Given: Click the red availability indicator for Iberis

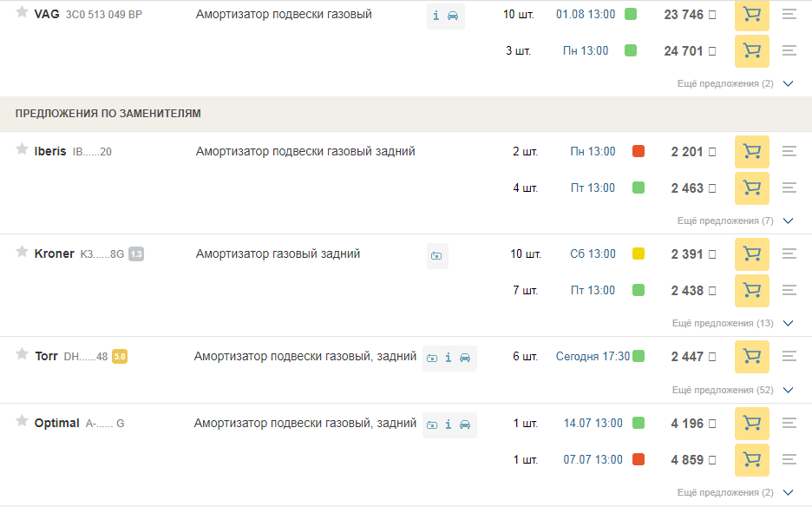Looking at the screenshot, I should pyautogui.click(x=638, y=152).
